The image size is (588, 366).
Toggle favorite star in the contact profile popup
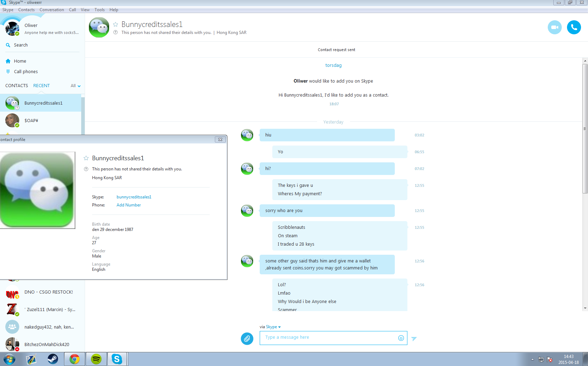pyautogui.click(x=86, y=158)
